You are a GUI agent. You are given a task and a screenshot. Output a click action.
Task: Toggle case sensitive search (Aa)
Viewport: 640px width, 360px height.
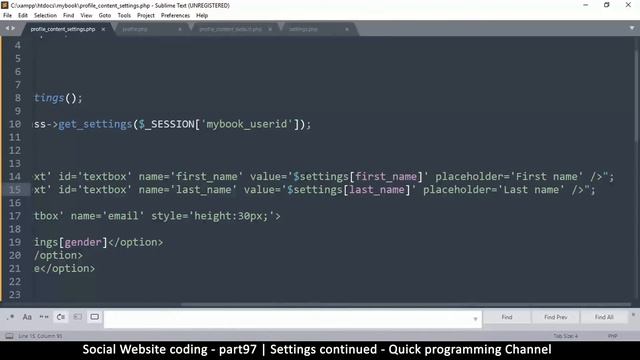coord(27,317)
